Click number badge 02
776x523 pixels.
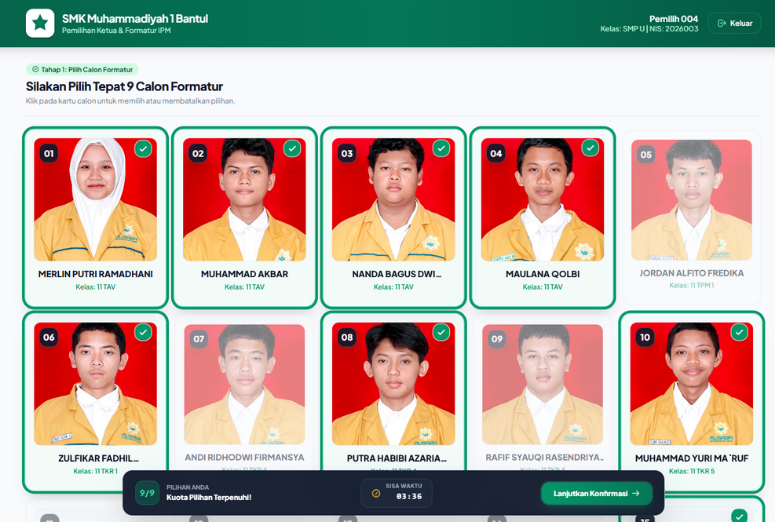[x=198, y=153]
